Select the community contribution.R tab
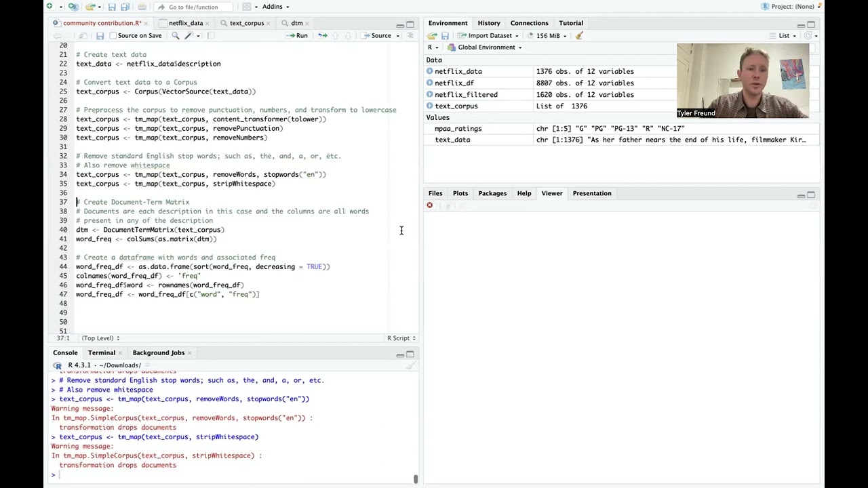Image resolution: width=868 pixels, height=488 pixels. (x=102, y=23)
